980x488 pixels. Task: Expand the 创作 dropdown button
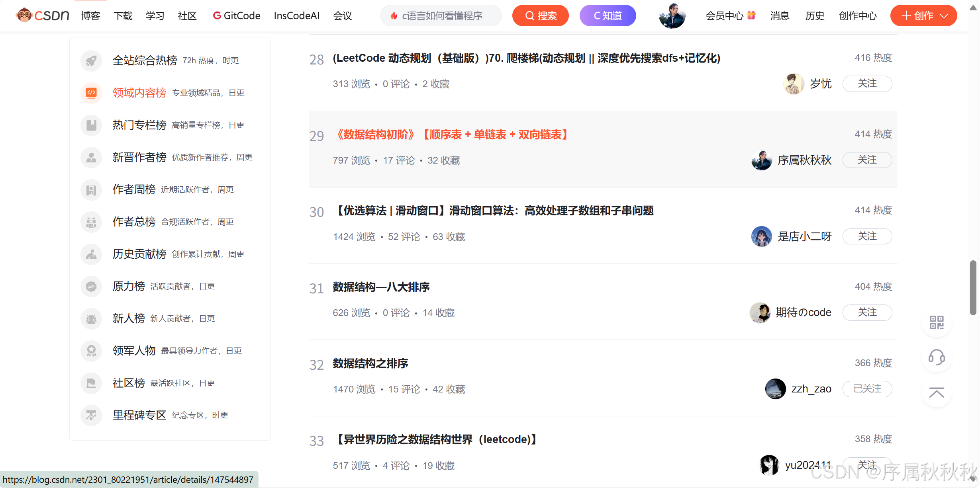tap(923, 16)
